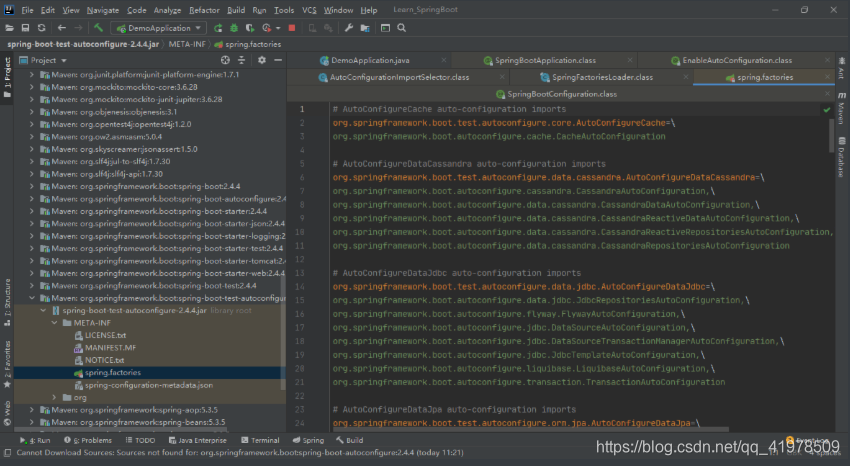
Task: Close the SpringFactoriesLoader.class tab
Action: click(686, 77)
